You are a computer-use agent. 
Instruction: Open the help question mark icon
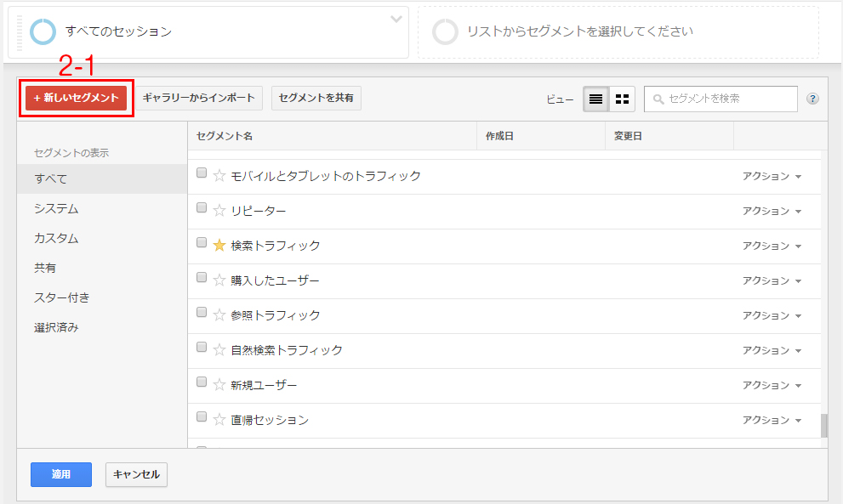(x=812, y=99)
